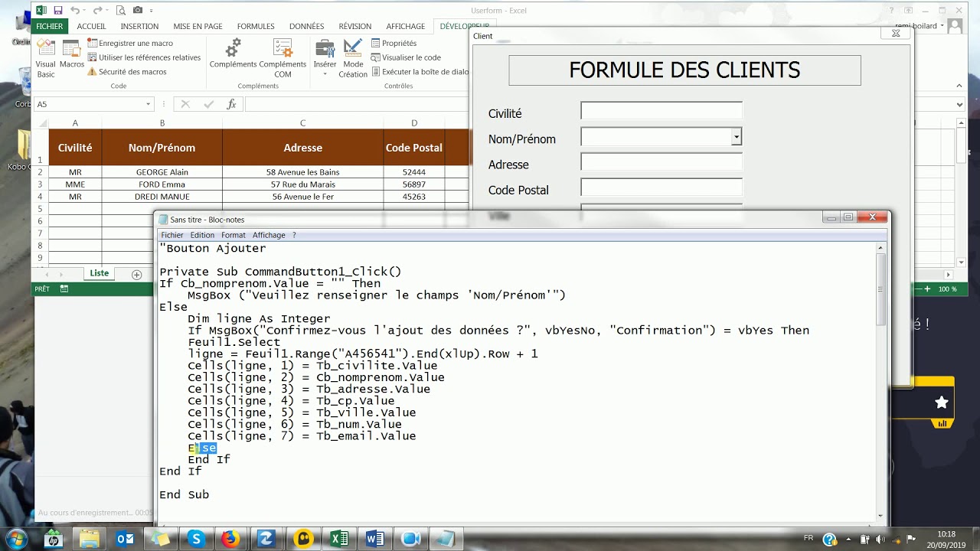Viewport: 980px width, 551px height.
Task: Open Outlook from the taskbar
Action: [x=125, y=539]
